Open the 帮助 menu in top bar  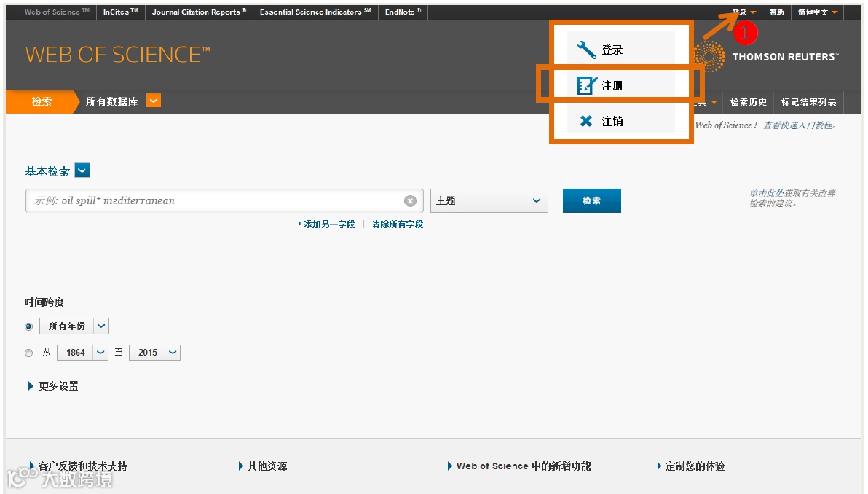pyautogui.click(x=777, y=12)
